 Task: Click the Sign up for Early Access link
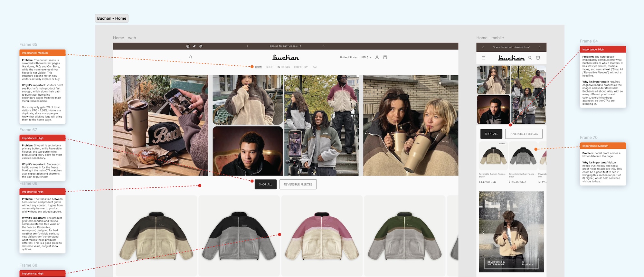[285, 46]
